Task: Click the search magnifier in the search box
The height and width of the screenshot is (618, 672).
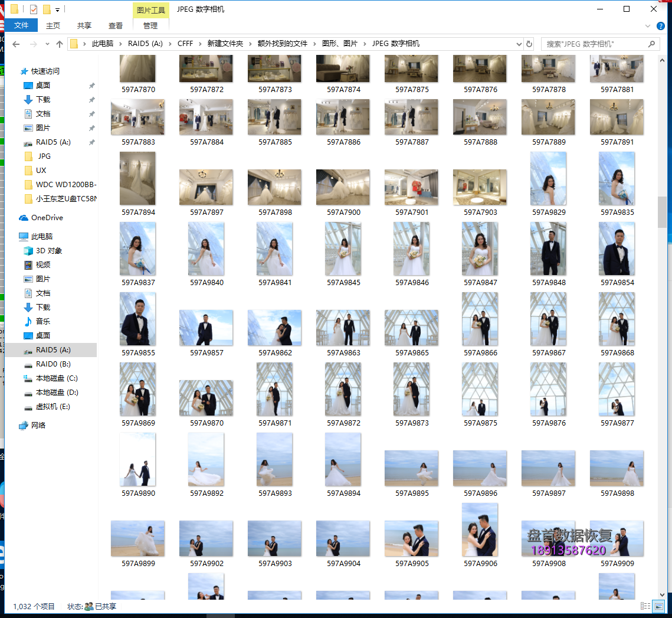Action: (651, 44)
